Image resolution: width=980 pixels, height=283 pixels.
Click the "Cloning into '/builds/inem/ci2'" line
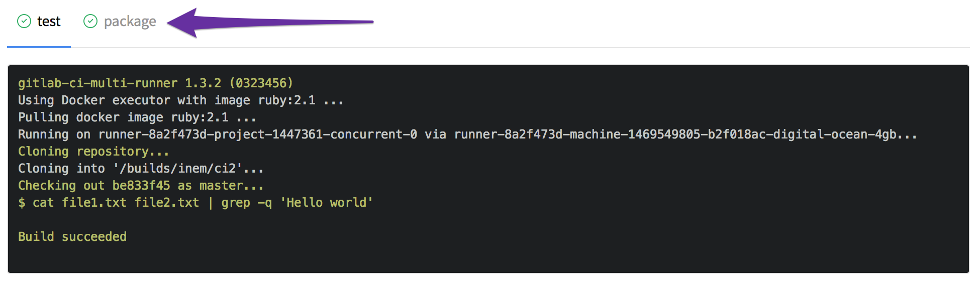pos(141,168)
